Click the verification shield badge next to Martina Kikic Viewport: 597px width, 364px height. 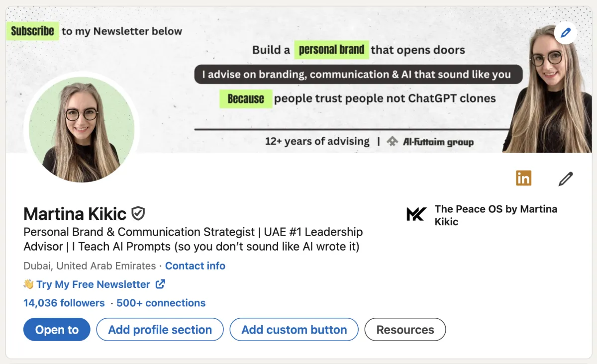(138, 213)
